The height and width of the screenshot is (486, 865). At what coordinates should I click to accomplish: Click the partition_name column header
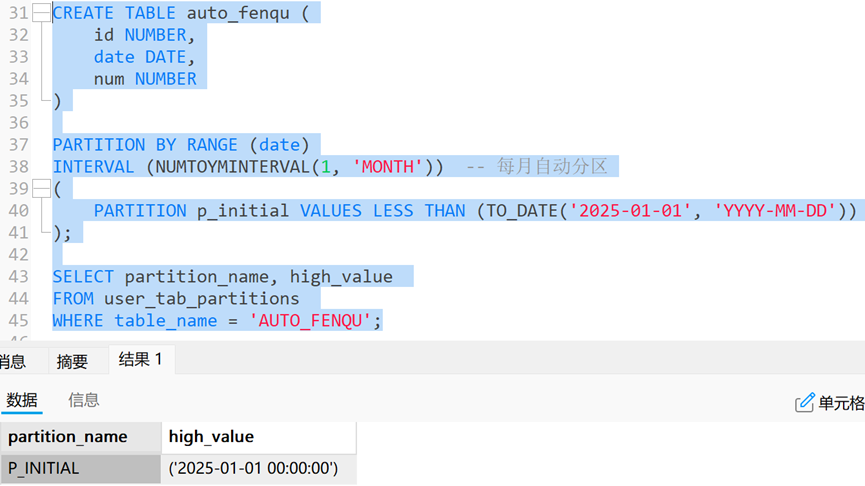68,437
